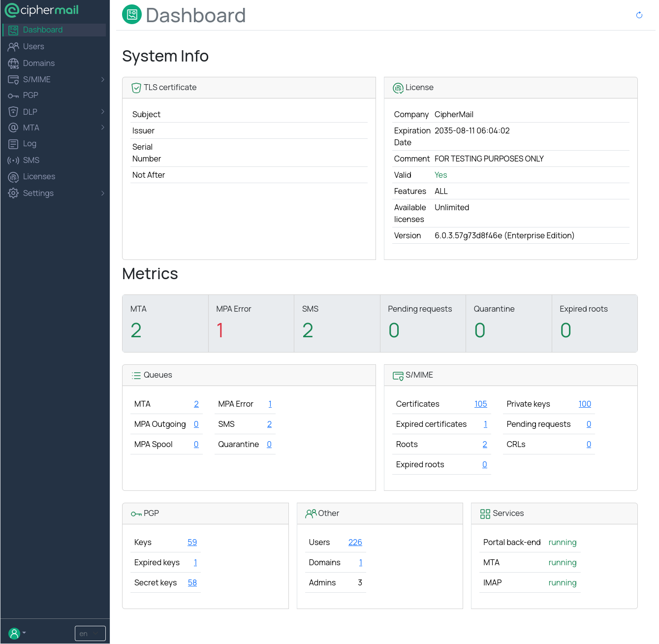This screenshot has width=659, height=644.
Task: Click the user profile icon at bottom left
Action: [14, 633]
